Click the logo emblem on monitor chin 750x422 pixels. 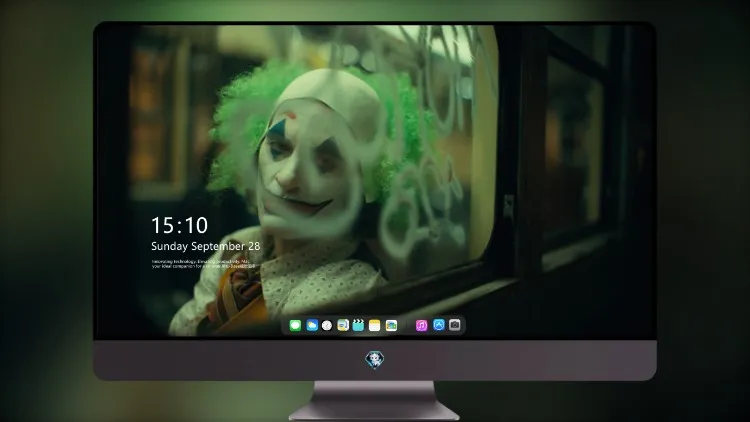pos(375,360)
